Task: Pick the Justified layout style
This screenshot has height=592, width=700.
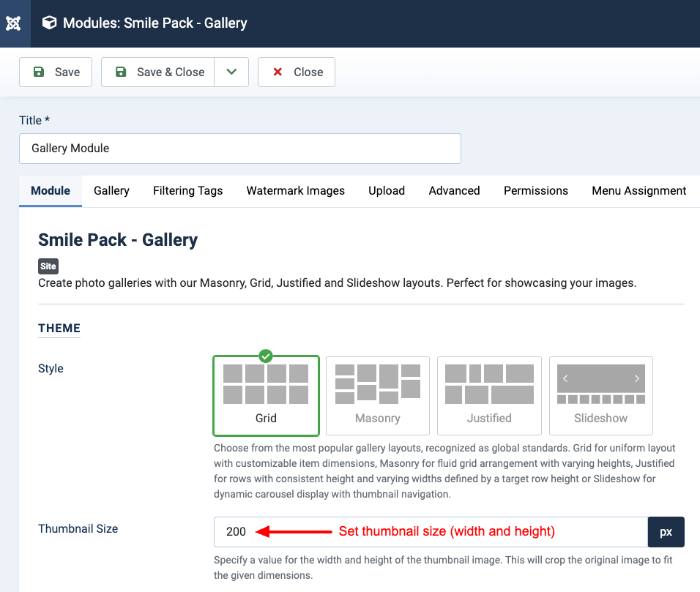Action: 489,395
